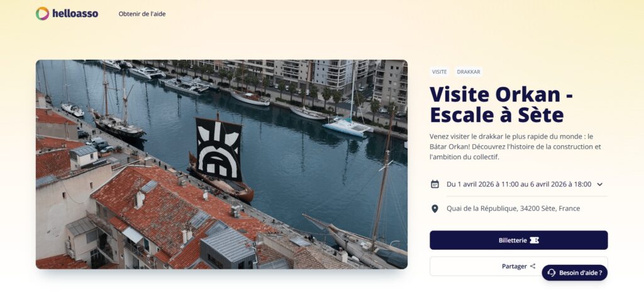
Task: Click the share icon next to Partager
Action: pyautogui.click(x=533, y=266)
